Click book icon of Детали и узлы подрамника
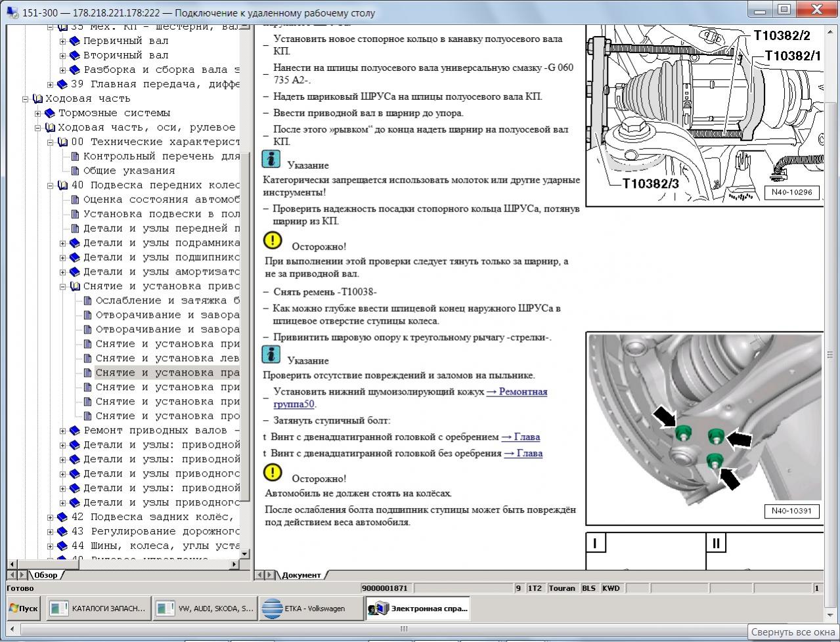 point(74,243)
